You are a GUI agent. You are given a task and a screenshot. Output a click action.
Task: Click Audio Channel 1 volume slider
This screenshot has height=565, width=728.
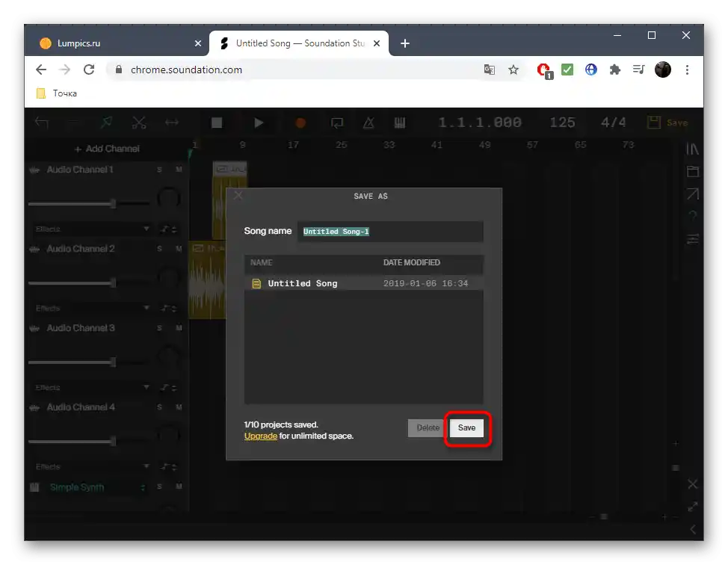click(89, 203)
